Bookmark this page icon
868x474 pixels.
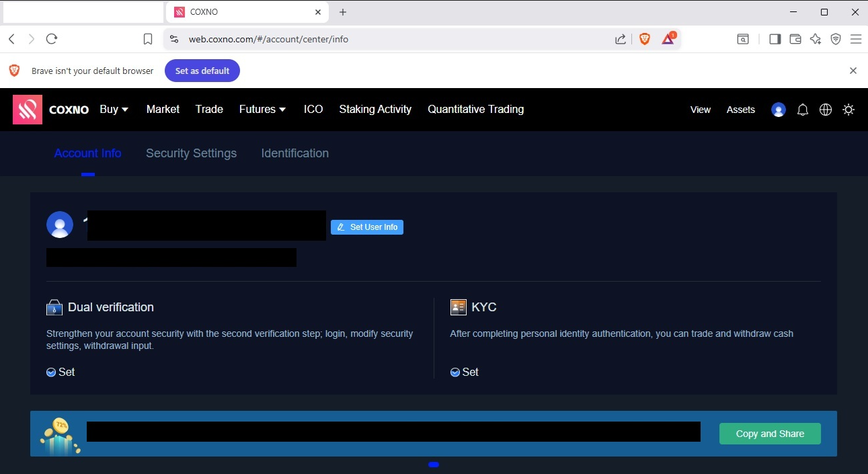148,39
